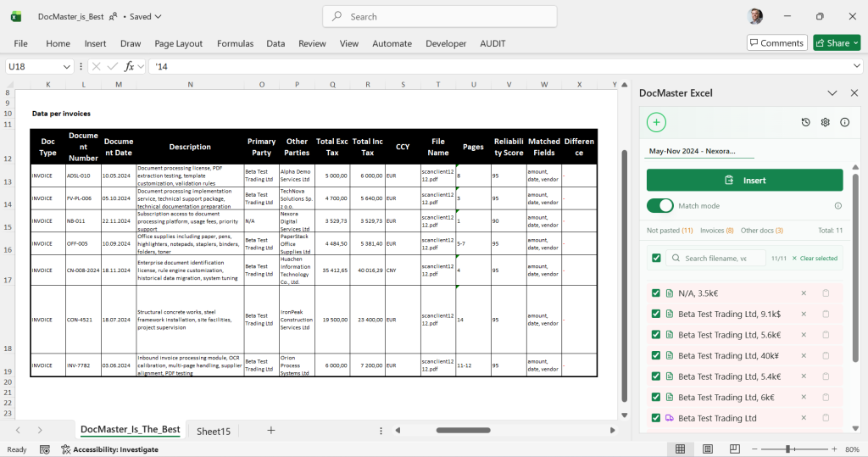Close the DocMaster Excel pane

pos(854,93)
